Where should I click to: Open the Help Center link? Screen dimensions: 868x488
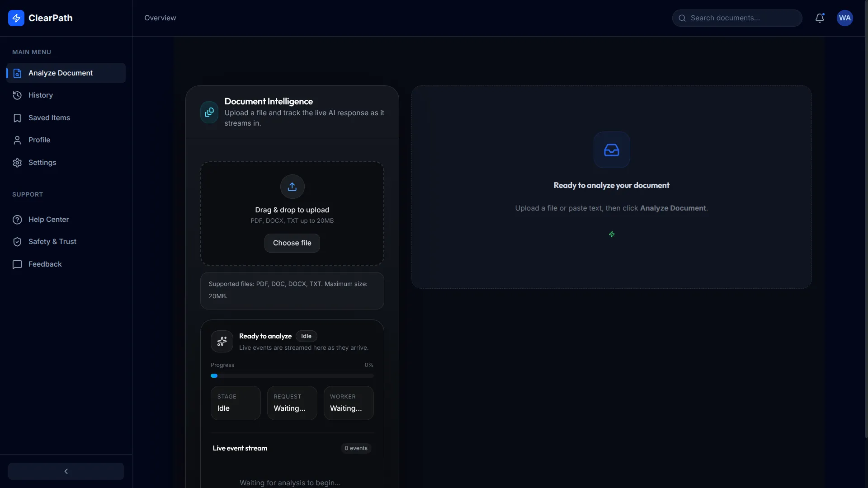click(66, 220)
